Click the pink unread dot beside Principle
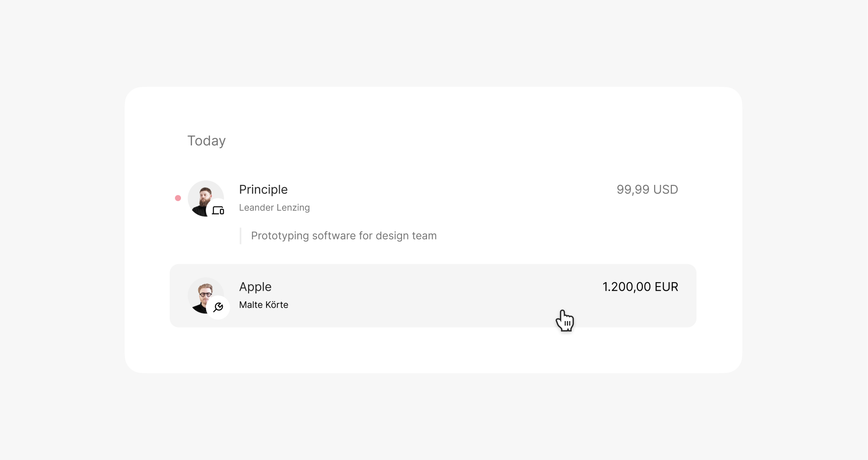Image resolution: width=868 pixels, height=460 pixels. [x=178, y=198]
